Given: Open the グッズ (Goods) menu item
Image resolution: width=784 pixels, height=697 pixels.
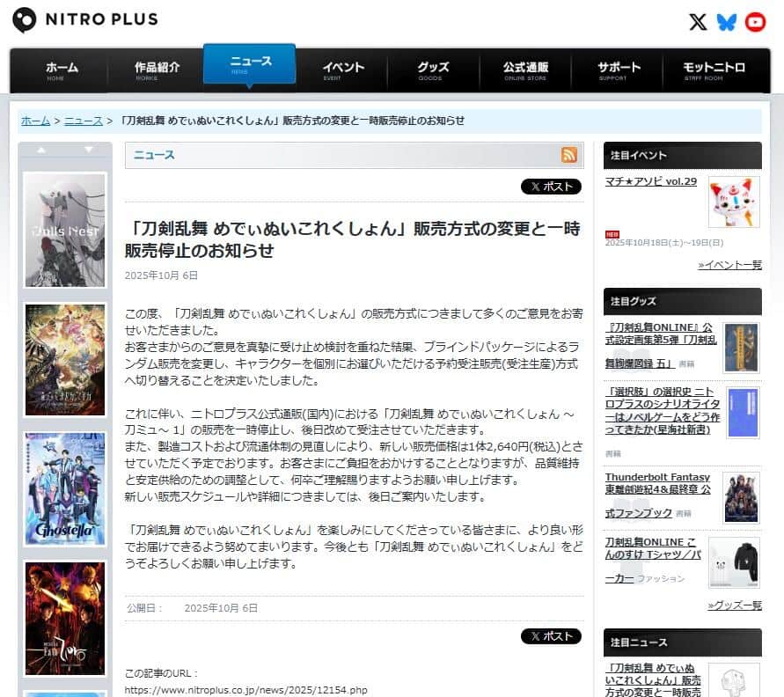Looking at the screenshot, I should coord(435,67).
